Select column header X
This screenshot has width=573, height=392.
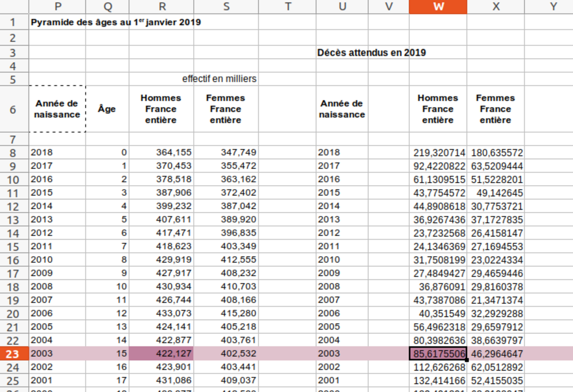click(495, 7)
